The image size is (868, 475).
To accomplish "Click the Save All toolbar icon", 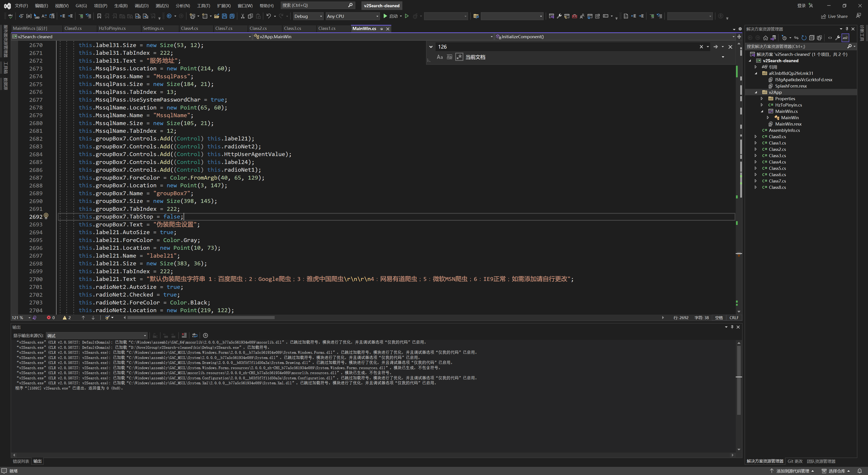I will [232, 16].
